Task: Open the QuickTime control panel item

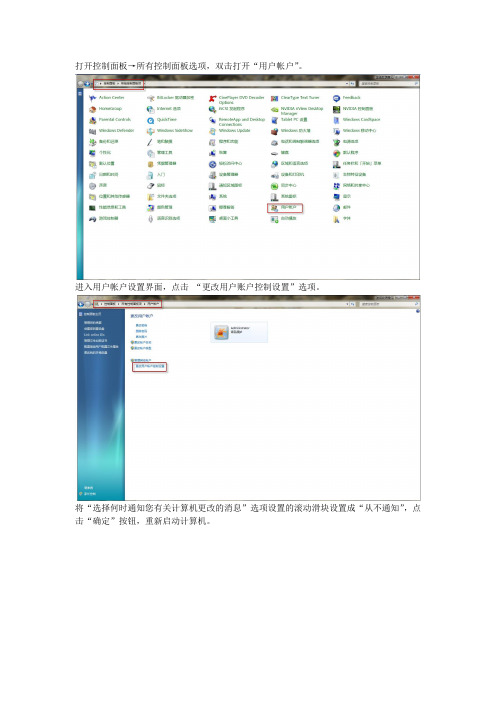Action: tap(162, 120)
